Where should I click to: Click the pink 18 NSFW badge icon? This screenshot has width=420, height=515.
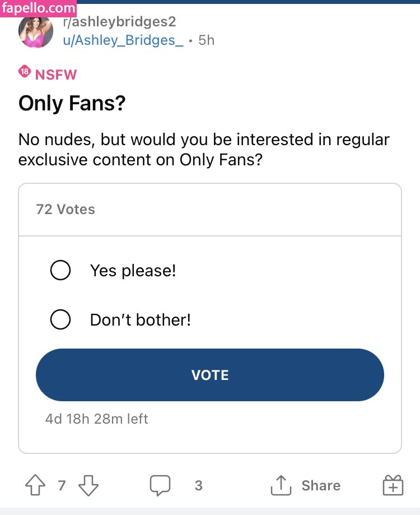(x=24, y=72)
